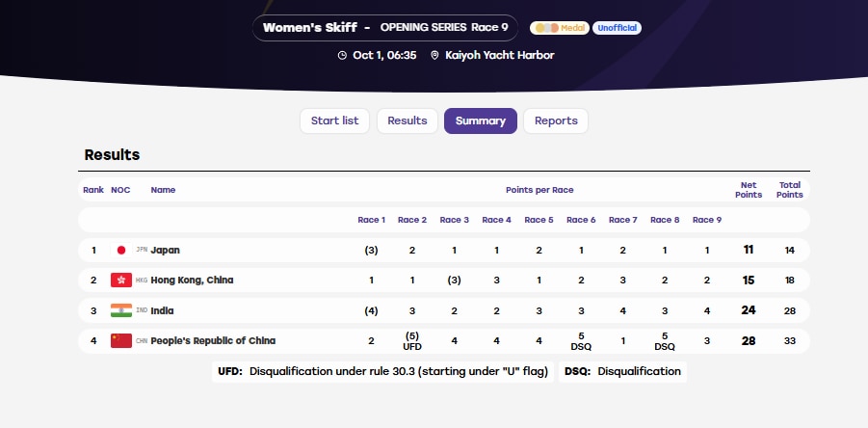This screenshot has height=428, width=868.
Task: Click the CHN country code label
Action: (x=142, y=341)
